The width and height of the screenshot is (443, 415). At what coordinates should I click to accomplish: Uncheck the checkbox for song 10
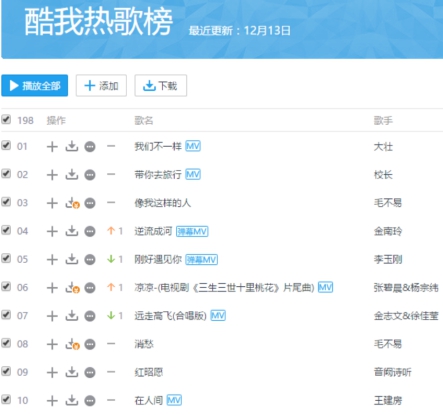tap(6, 399)
